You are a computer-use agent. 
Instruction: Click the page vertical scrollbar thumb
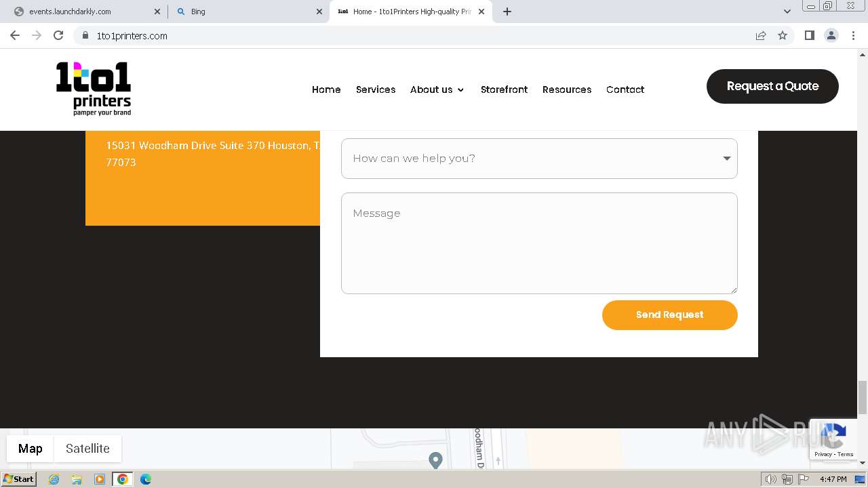click(863, 397)
